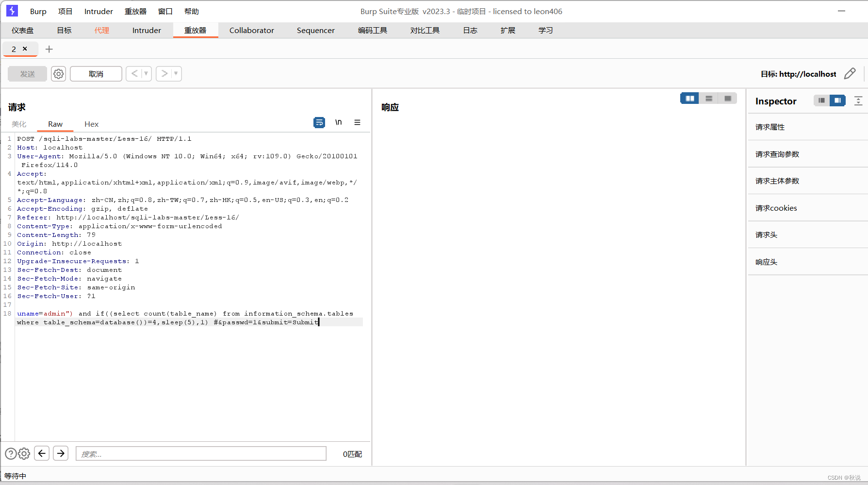Viewport: 868px width, 485px height.
Task: Click the 取消 cancel button
Action: point(96,74)
